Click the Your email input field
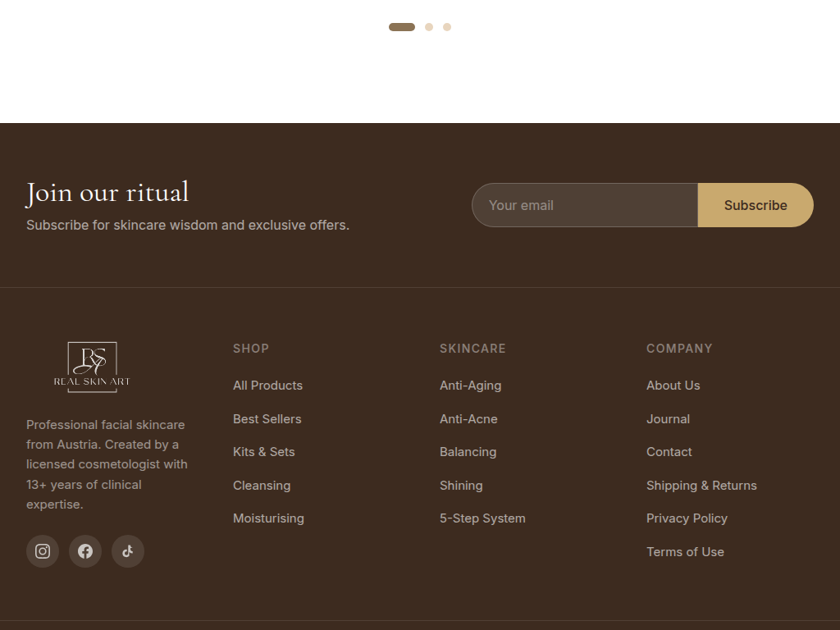The image size is (840, 630). [x=584, y=205]
